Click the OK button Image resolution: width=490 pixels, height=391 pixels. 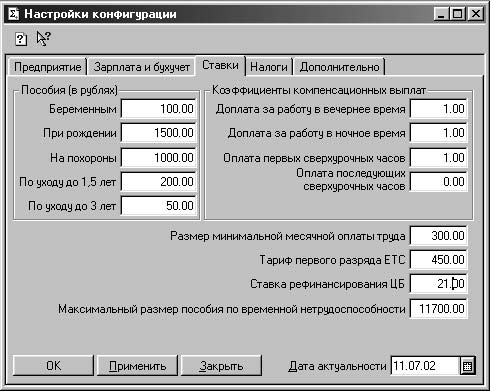click(x=53, y=366)
